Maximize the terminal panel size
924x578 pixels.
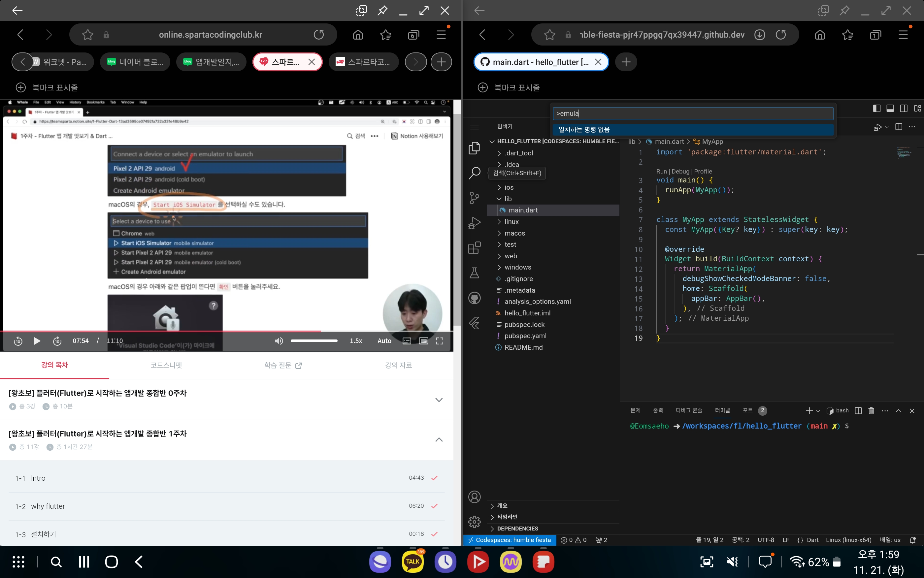(899, 411)
